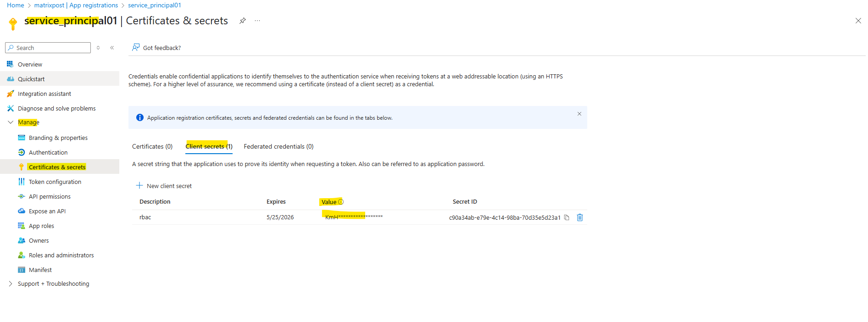Viewport: 868px width, 322px height.
Task: Select Certificates & secrets menu item
Action: (60, 167)
